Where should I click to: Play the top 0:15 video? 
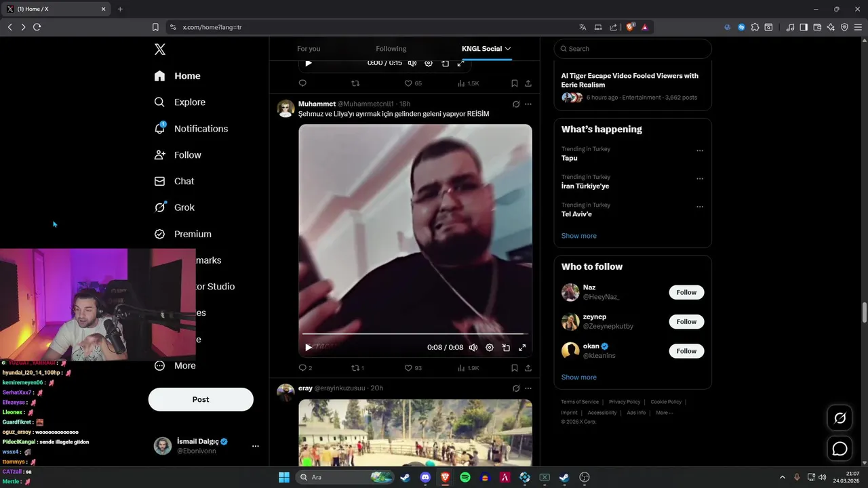click(x=309, y=63)
